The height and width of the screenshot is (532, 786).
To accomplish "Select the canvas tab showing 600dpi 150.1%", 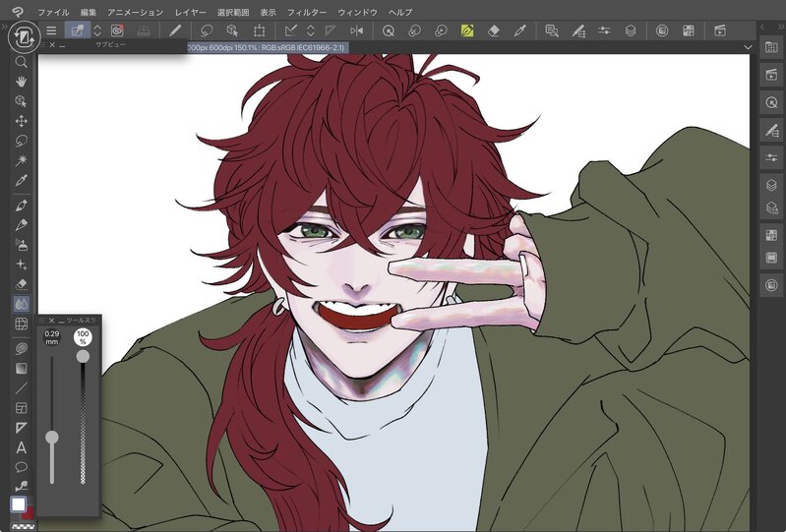I will 268,47.
